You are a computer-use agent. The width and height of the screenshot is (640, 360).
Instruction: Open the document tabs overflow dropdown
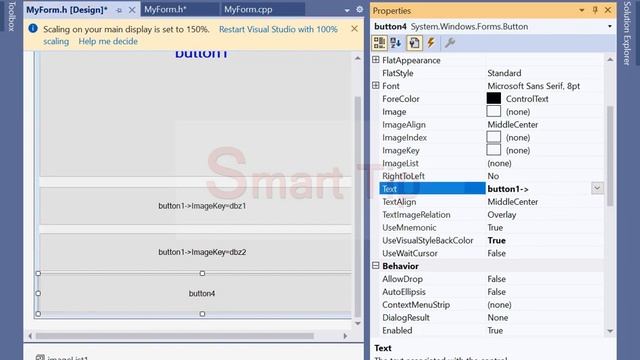[347, 11]
